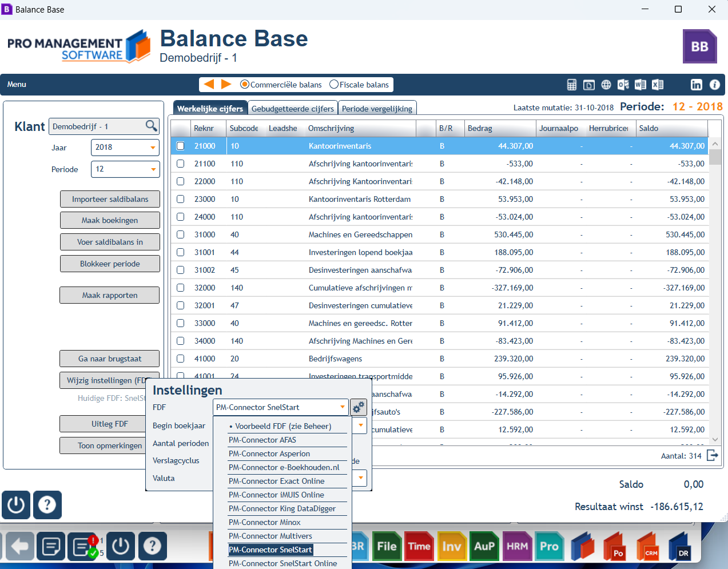Click the Word export icon
The height and width of the screenshot is (569, 728).
pos(641,85)
